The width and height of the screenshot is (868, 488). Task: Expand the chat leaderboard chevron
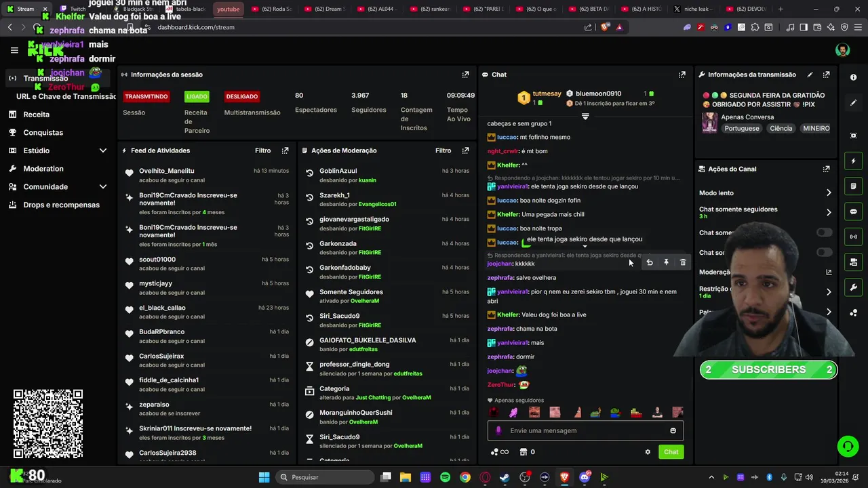click(x=585, y=117)
